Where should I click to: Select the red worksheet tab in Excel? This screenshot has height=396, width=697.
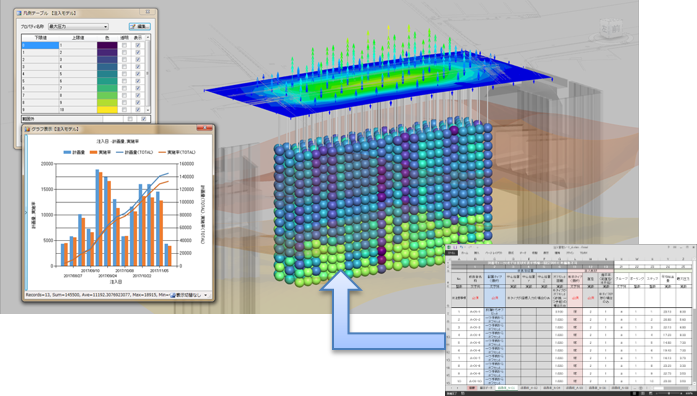click(471, 388)
